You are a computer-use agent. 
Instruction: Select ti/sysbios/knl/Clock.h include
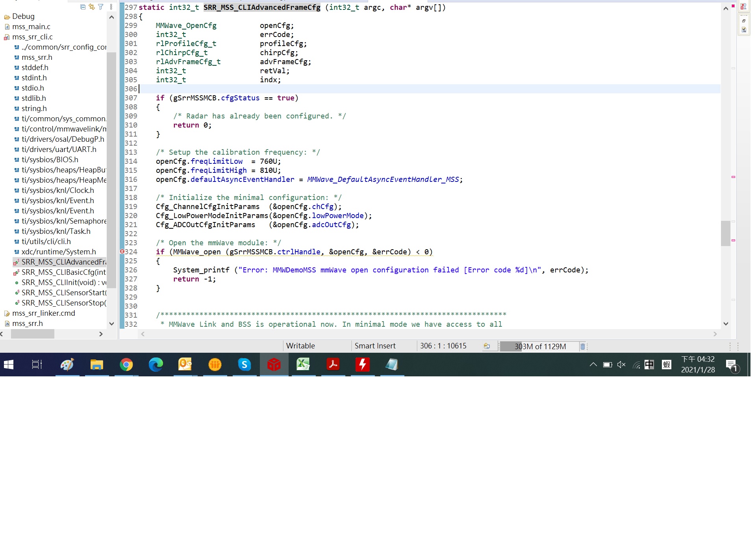[x=54, y=191]
